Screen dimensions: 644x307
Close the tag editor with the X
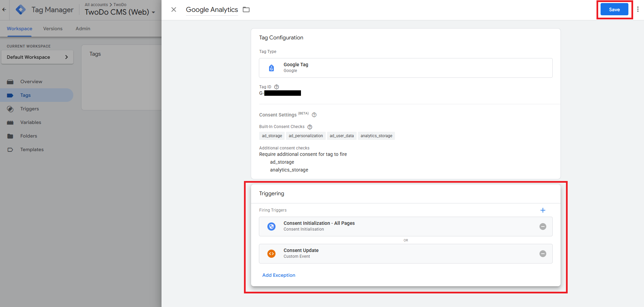174,10
